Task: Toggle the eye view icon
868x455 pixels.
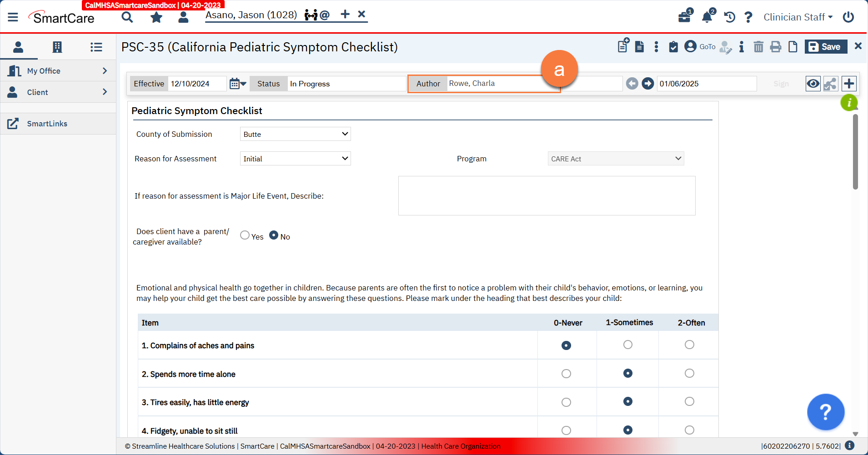Action: click(x=813, y=84)
